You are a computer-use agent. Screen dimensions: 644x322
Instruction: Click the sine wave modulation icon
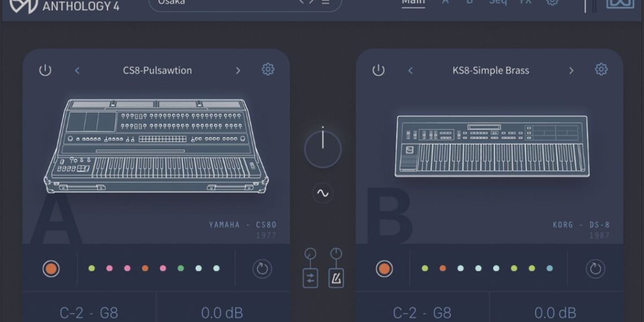click(x=323, y=193)
